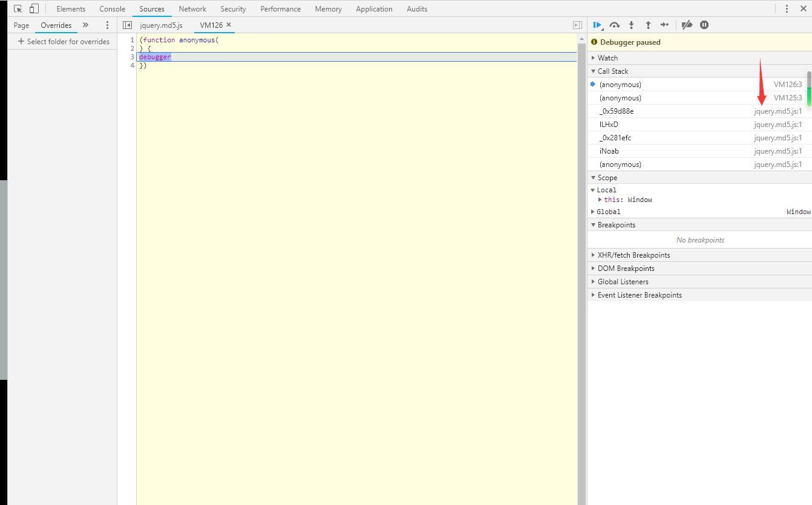This screenshot has height=505, width=812.
Task: Step into next function call
Action: coord(631,25)
